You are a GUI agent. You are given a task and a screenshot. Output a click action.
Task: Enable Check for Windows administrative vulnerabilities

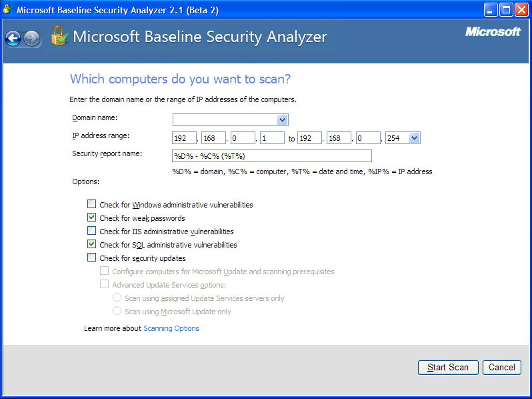click(91, 204)
